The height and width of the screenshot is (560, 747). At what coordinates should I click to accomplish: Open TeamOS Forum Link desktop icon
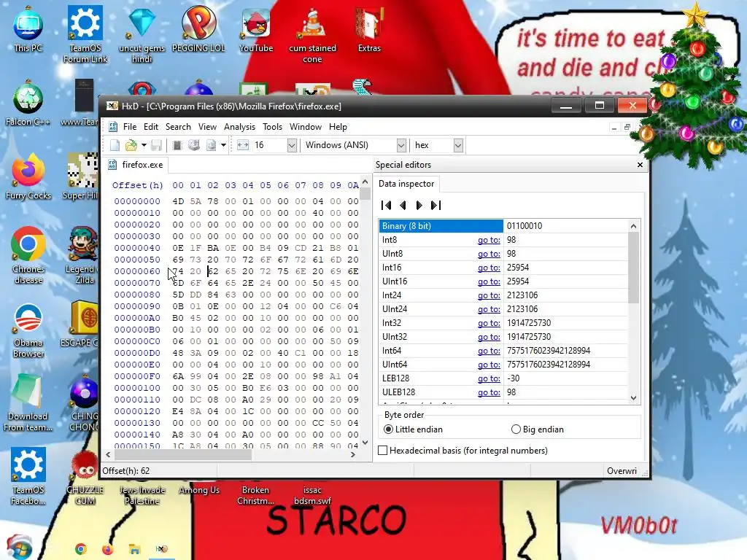(85, 34)
